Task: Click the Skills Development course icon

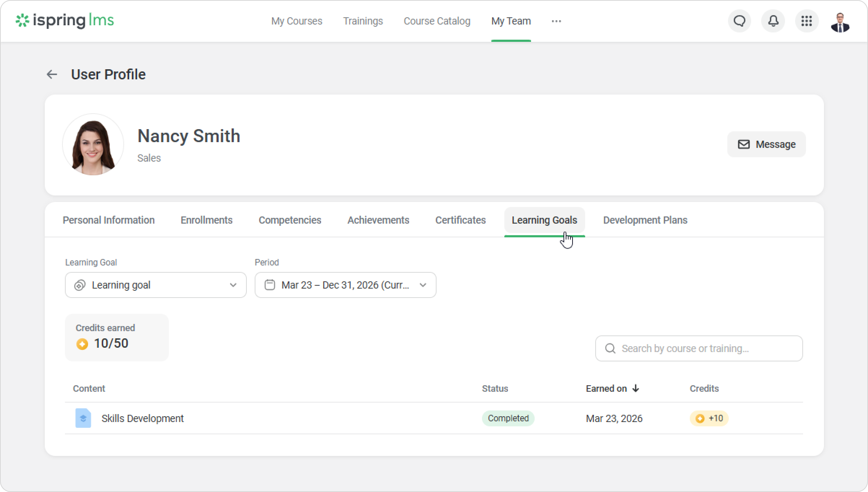Action: [83, 418]
